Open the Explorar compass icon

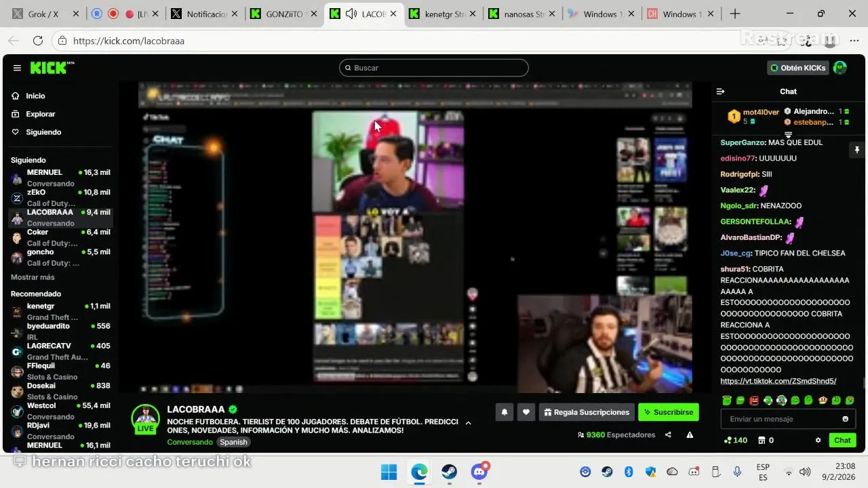(x=16, y=114)
